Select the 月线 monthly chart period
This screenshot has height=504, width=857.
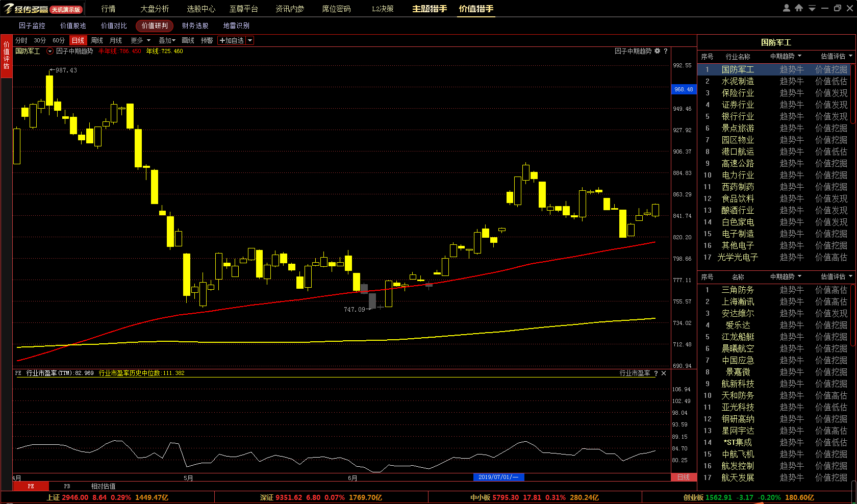click(x=116, y=40)
